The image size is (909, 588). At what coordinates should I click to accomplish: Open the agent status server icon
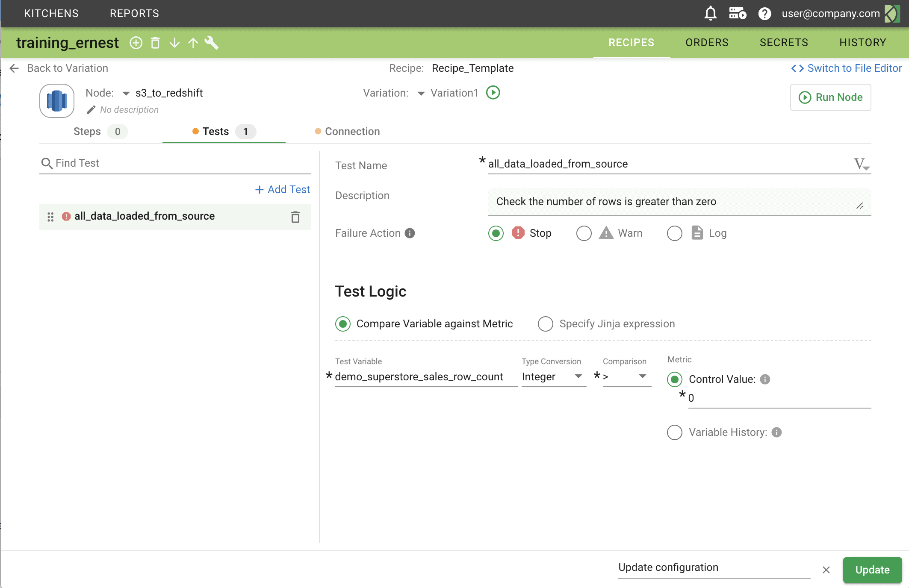(738, 14)
